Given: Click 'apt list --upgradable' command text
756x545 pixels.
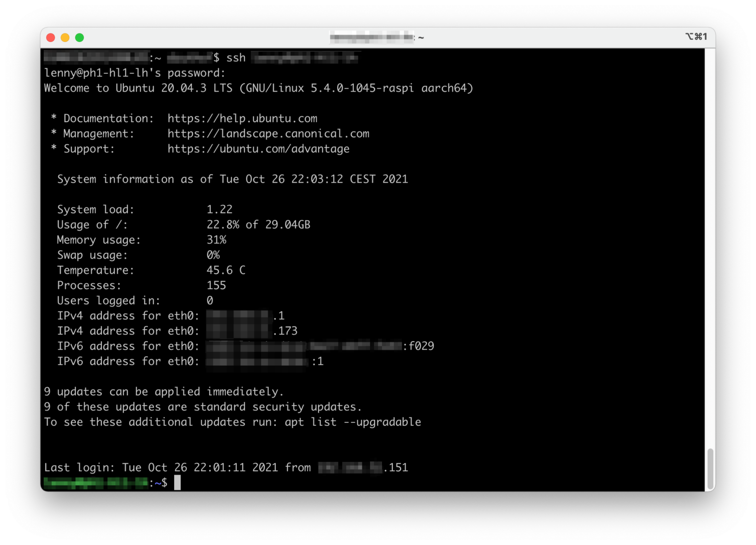Looking at the screenshot, I should [x=353, y=422].
